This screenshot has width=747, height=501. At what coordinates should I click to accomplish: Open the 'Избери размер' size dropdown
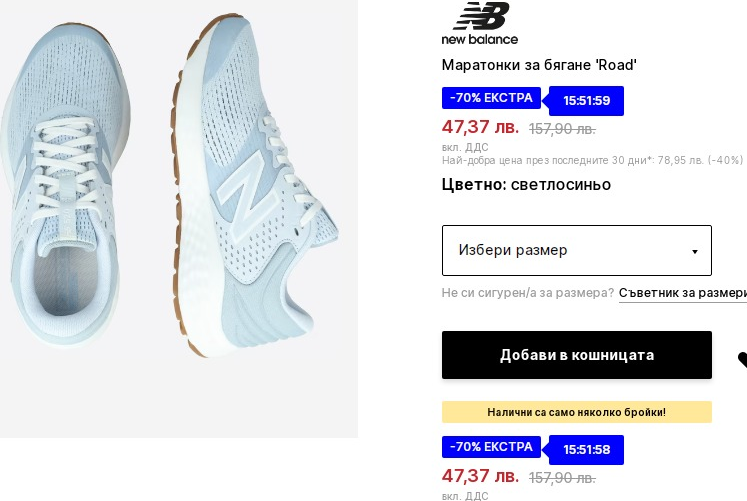(x=576, y=250)
